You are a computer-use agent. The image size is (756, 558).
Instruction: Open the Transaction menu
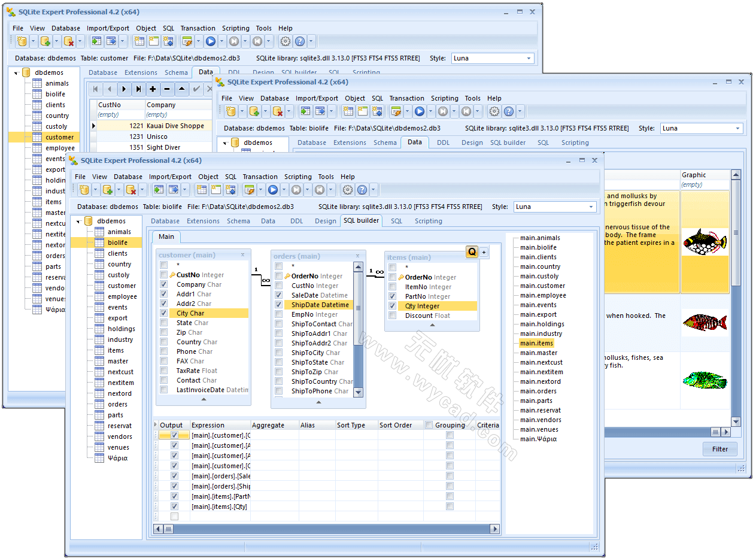pos(260,176)
